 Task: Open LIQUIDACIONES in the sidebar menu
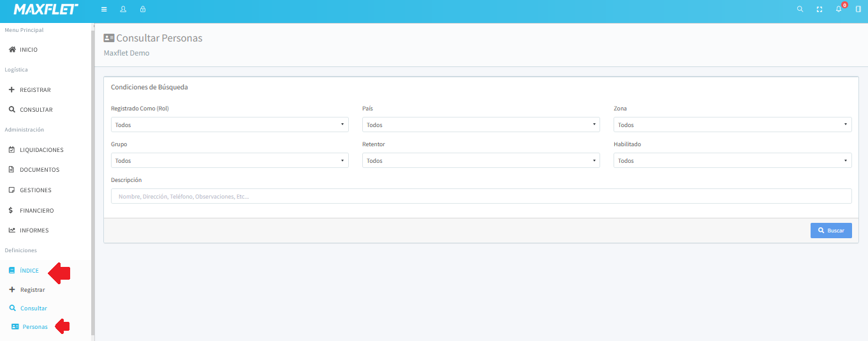pos(41,150)
